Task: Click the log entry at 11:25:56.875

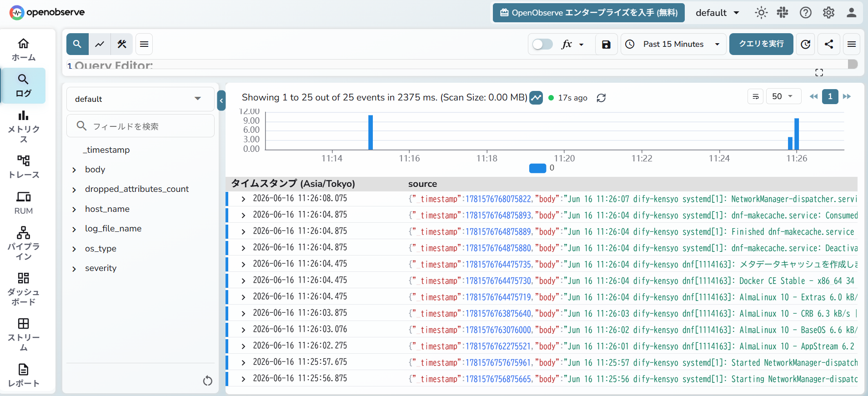Action: point(542,378)
